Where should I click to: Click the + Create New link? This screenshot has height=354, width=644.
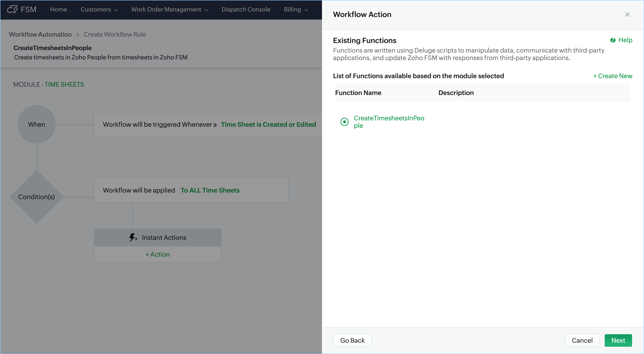tap(613, 76)
